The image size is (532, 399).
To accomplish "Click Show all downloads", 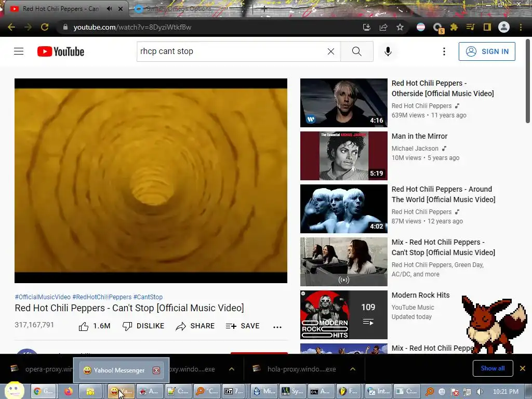I will (x=493, y=368).
